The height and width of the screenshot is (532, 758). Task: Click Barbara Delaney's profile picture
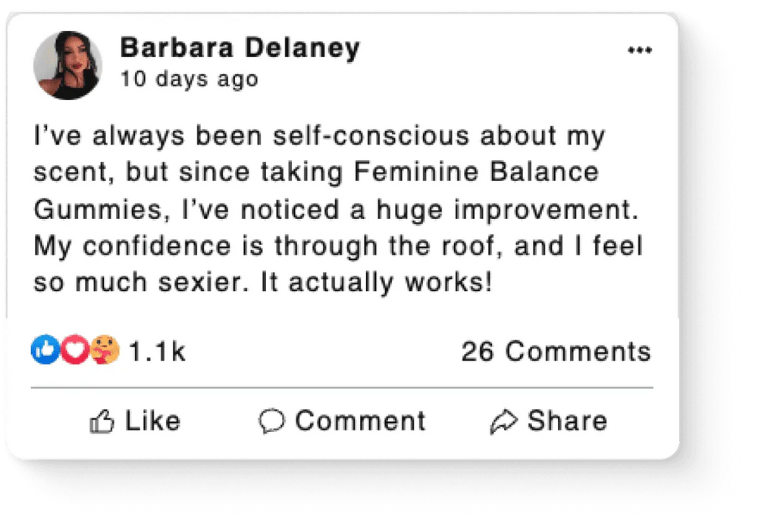tap(67, 65)
